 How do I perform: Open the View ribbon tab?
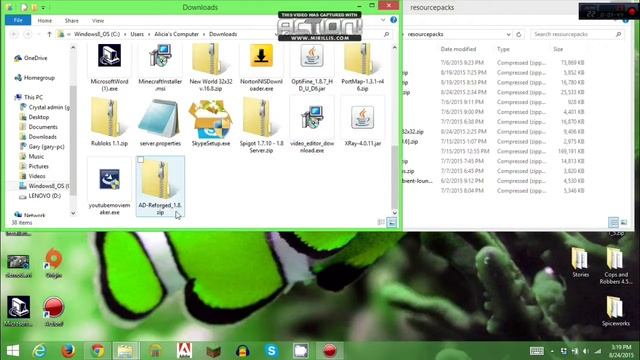(98, 20)
